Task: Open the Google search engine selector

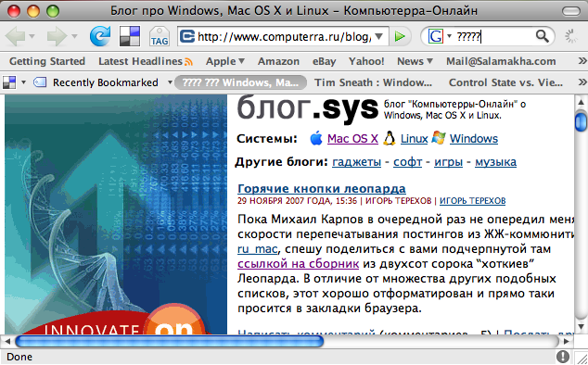Action: click(x=440, y=36)
